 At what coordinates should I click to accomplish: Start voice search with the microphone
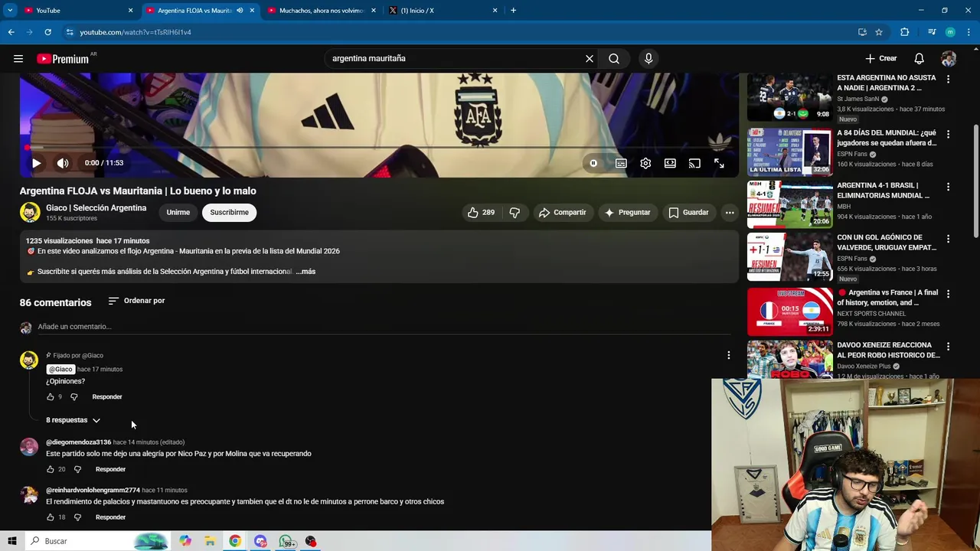[x=648, y=58]
